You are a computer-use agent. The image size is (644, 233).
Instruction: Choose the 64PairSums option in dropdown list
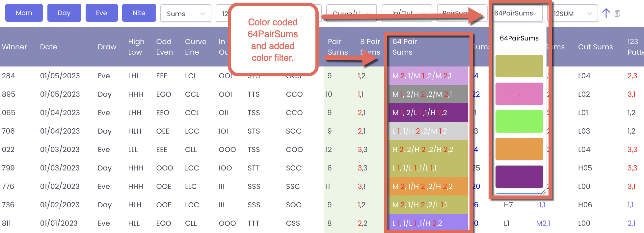519,38
